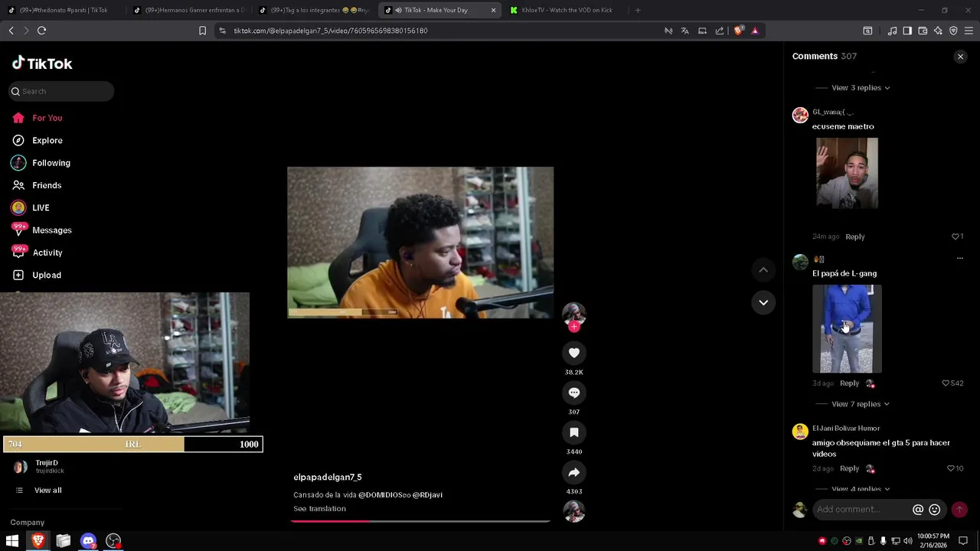This screenshot has height=551, width=980.
Task: Open the emoji picker in comment box
Action: [x=935, y=510]
